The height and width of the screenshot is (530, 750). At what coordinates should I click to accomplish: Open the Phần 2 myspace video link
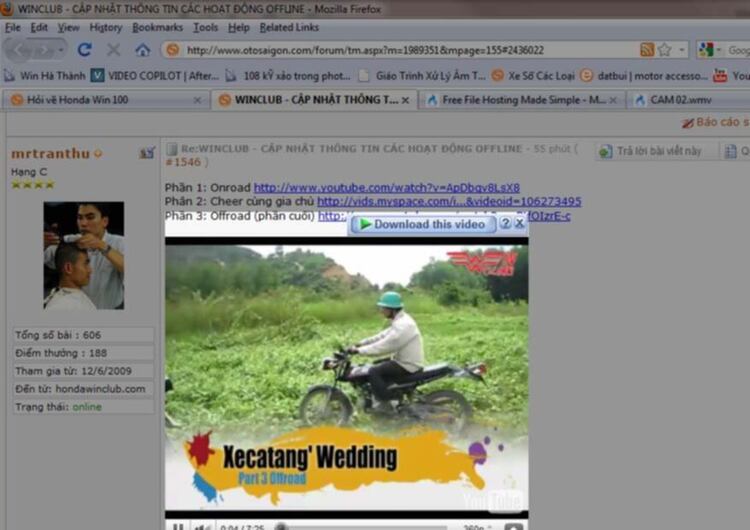click(x=449, y=201)
